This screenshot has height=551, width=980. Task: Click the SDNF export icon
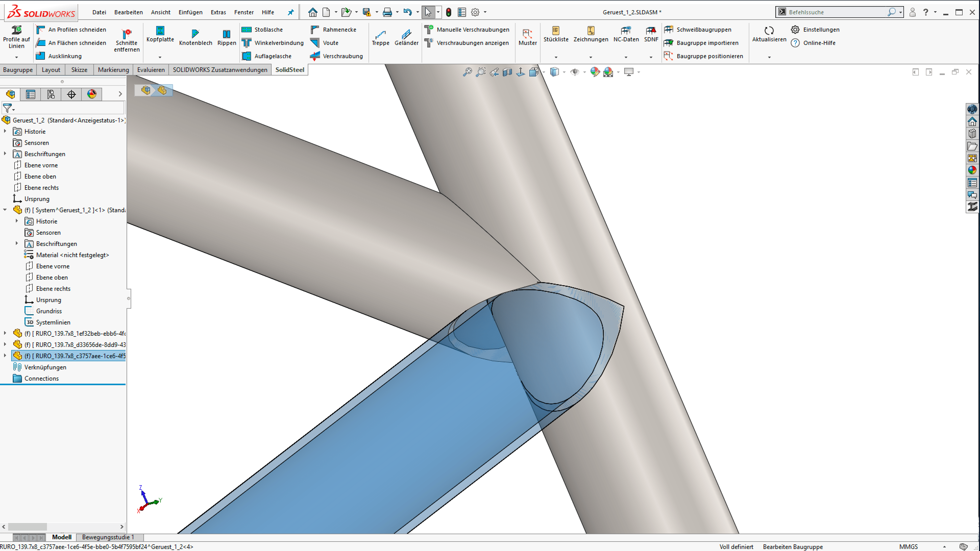(651, 30)
